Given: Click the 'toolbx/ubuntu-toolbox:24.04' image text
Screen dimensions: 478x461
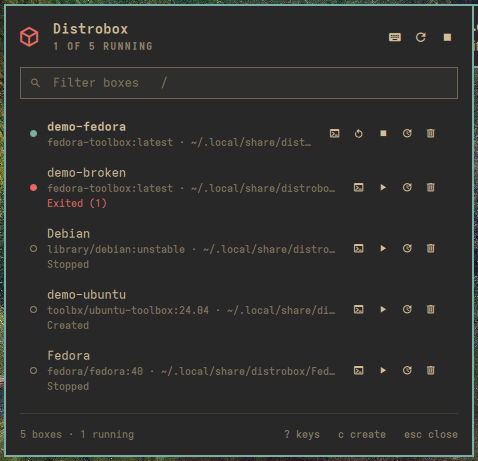Looking at the screenshot, I should [x=128, y=310].
